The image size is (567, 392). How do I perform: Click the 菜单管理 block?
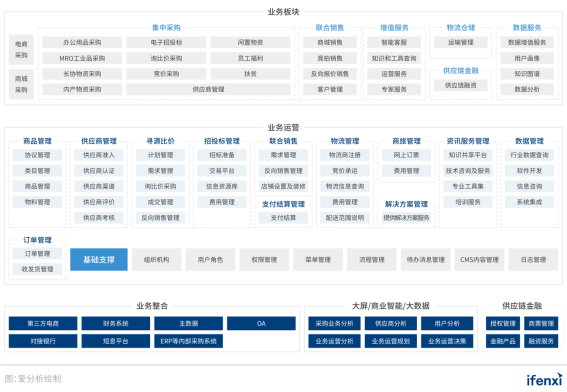(318, 259)
